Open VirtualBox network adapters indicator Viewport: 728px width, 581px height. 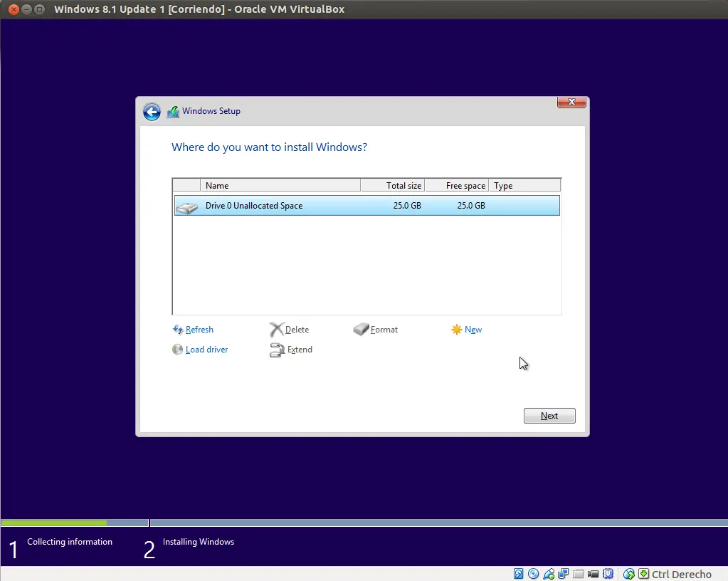point(563,574)
